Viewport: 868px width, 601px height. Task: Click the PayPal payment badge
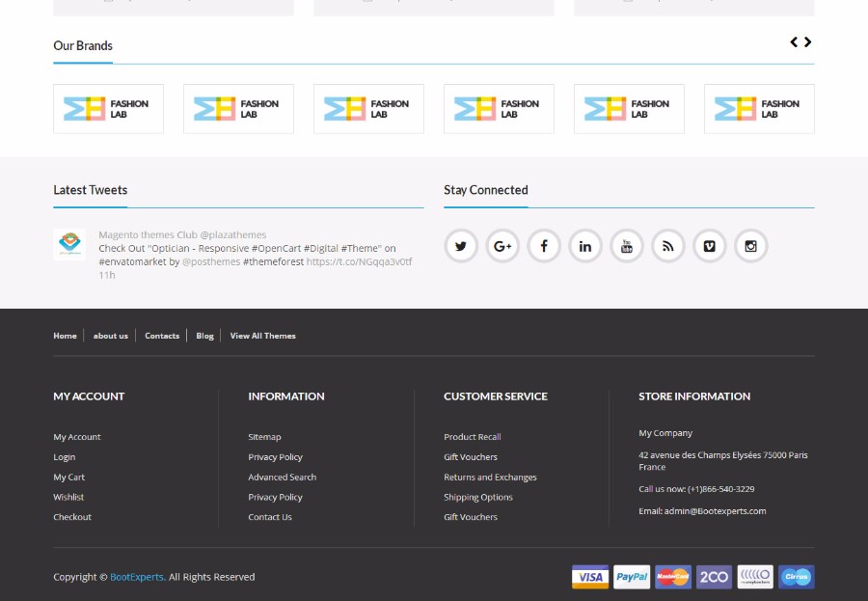click(x=632, y=577)
